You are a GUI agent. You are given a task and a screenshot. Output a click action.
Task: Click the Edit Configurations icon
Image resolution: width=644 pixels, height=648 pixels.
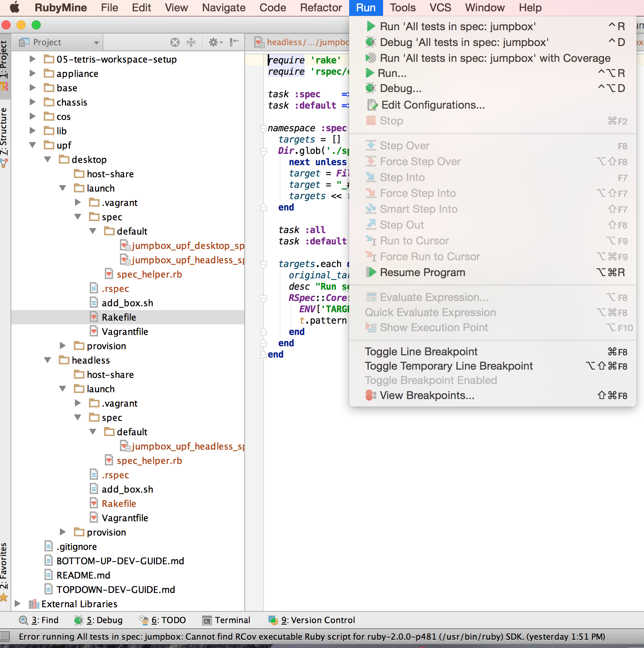pos(373,105)
